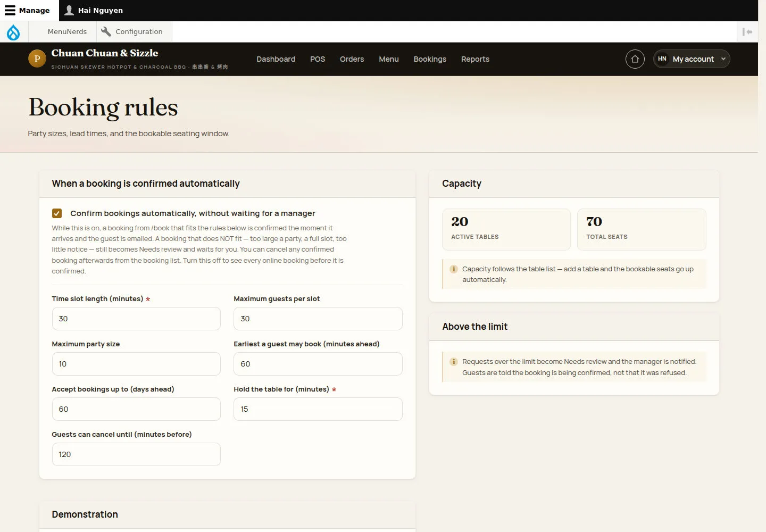766x532 pixels.
Task: Open the Orders nav item
Action: pos(352,59)
